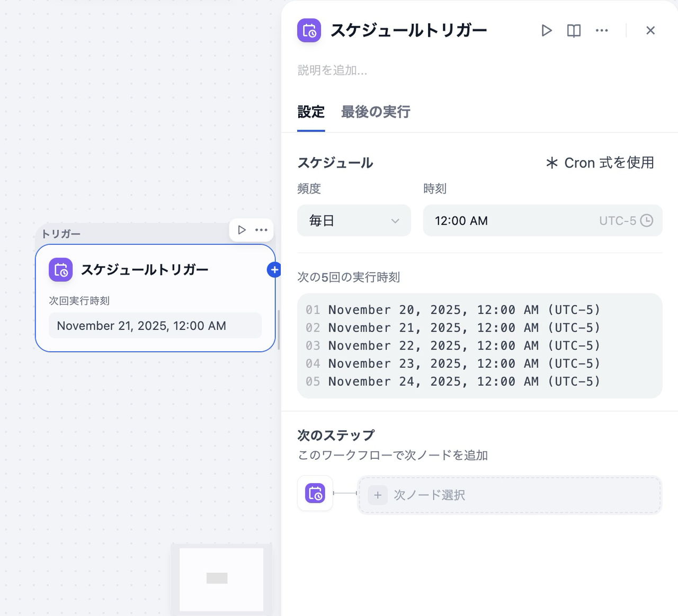This screenshot has height=616, width=678.
Task: Click the canvas minimap thumbnail
Action: click(221, 579)
